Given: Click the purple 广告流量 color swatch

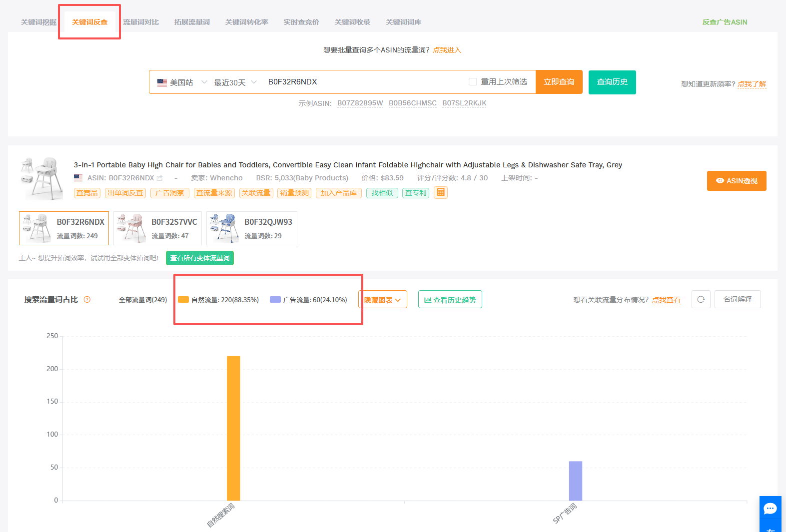Looking at the screenshot, I should click(275, 300).
